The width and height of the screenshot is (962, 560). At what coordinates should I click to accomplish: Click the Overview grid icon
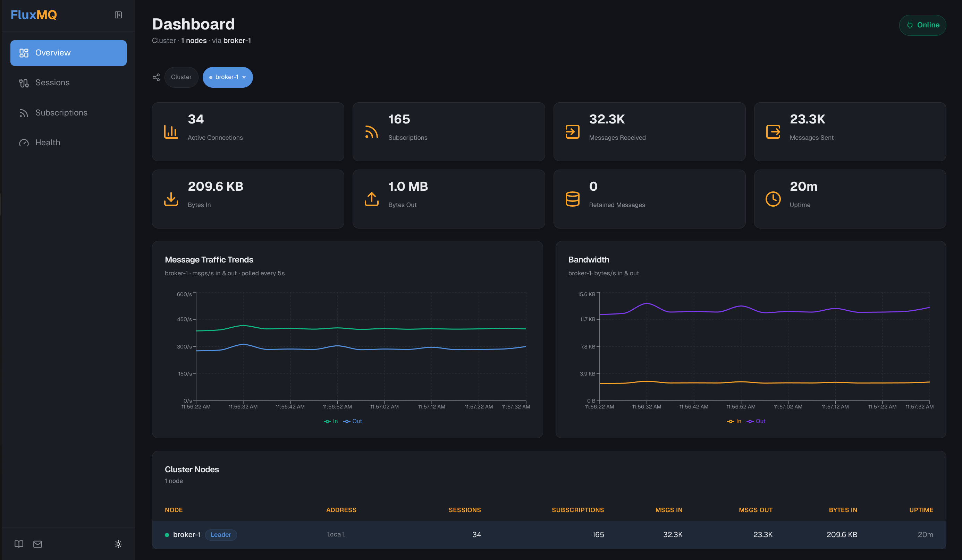(x=24, y=53)
